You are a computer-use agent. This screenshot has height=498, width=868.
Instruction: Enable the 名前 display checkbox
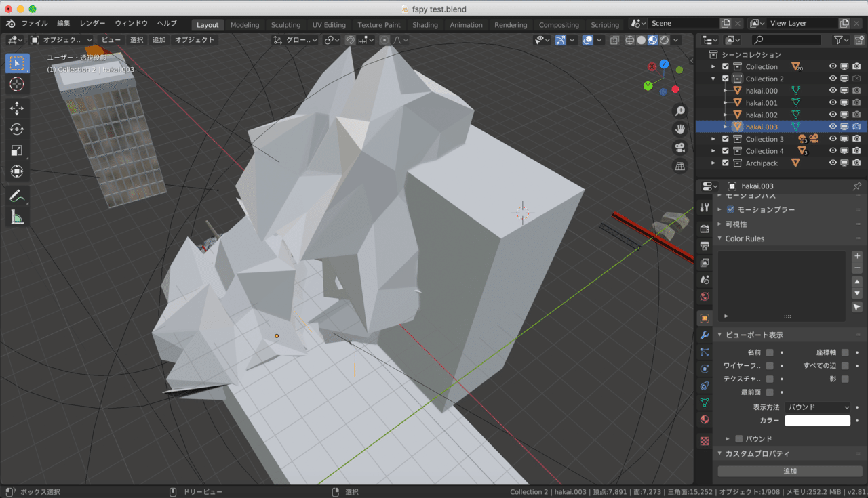[770, 352]
